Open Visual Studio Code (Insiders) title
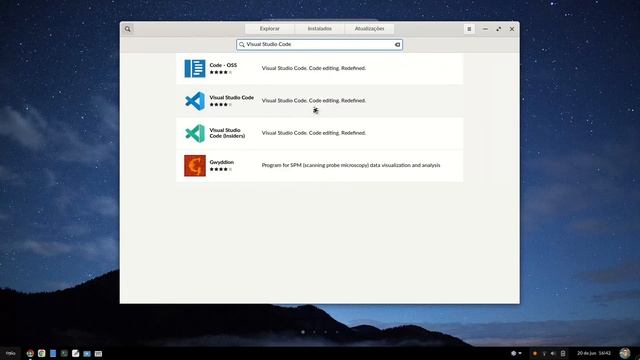The width and height of the screenshot is (640, 360). click(x=227, y=133)
